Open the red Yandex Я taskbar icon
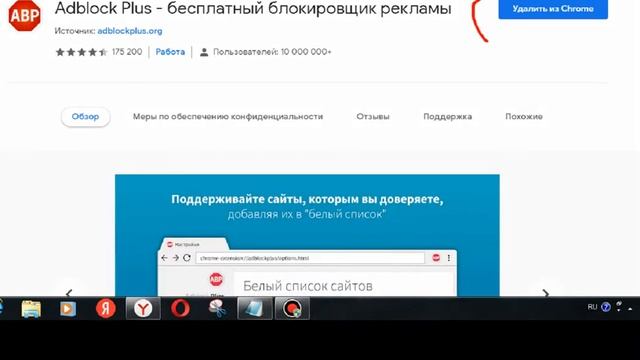 [x=106, y=309]
